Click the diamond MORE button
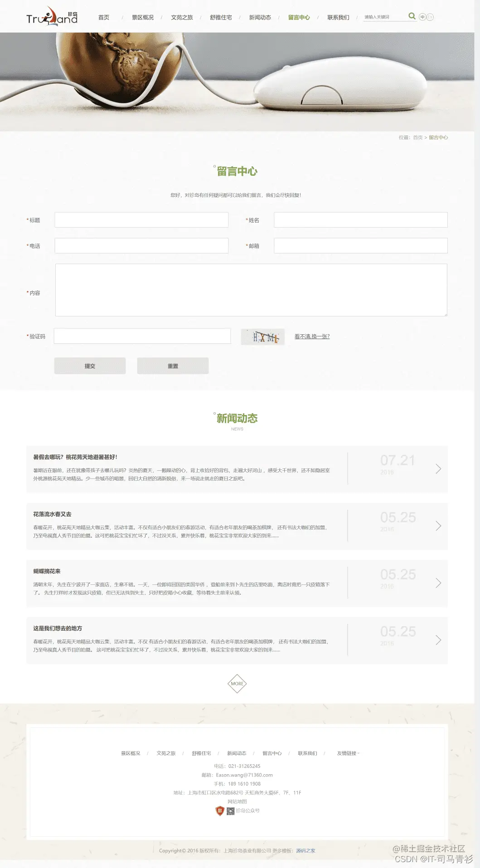 (x=237, y=684)
